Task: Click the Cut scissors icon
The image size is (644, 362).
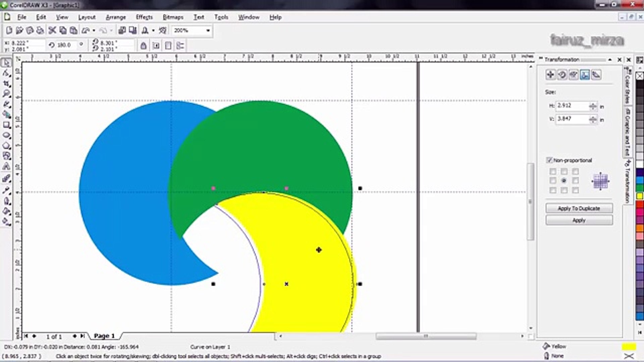Action: 52,31
